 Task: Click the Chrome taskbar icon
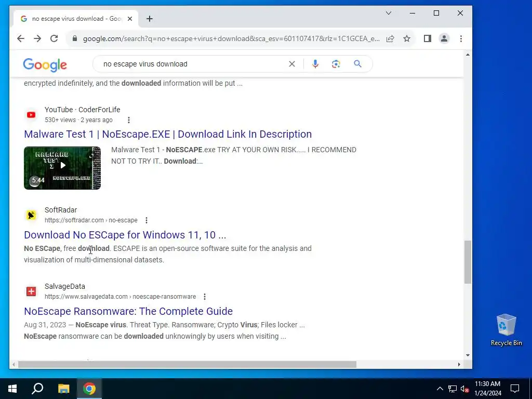(89, 389)
